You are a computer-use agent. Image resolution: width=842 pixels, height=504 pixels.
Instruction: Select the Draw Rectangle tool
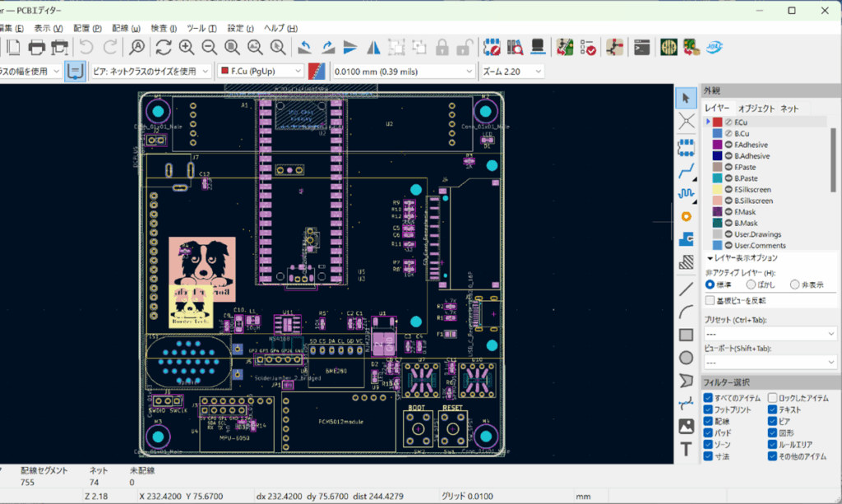pos(686,335)
